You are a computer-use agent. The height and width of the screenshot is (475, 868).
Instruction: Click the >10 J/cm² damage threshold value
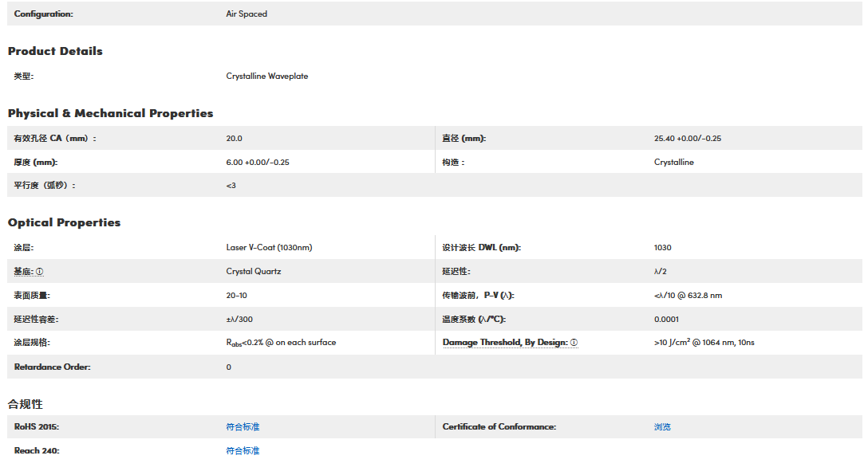coord(704,343)
